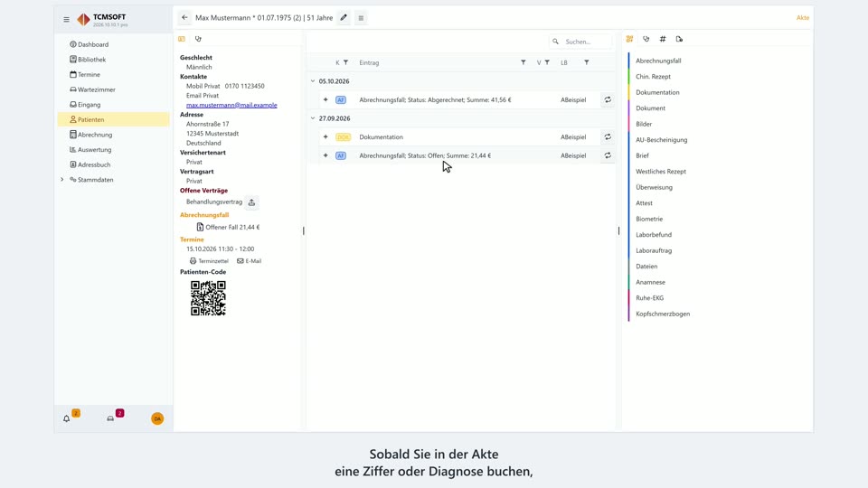
Task: Click the max.mustermann email link
Action: point(231,105)
